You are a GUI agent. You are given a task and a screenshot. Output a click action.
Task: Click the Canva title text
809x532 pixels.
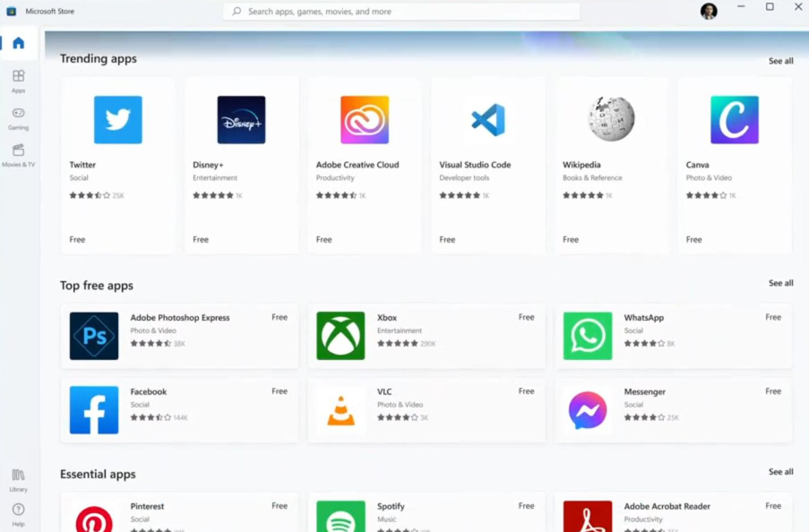click(698, 165)
